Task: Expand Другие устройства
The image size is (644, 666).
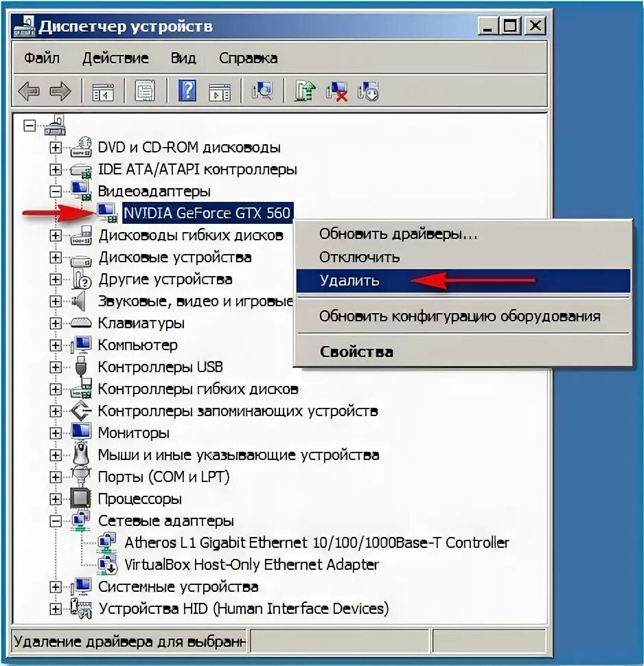Action: (x=55, y=279)
